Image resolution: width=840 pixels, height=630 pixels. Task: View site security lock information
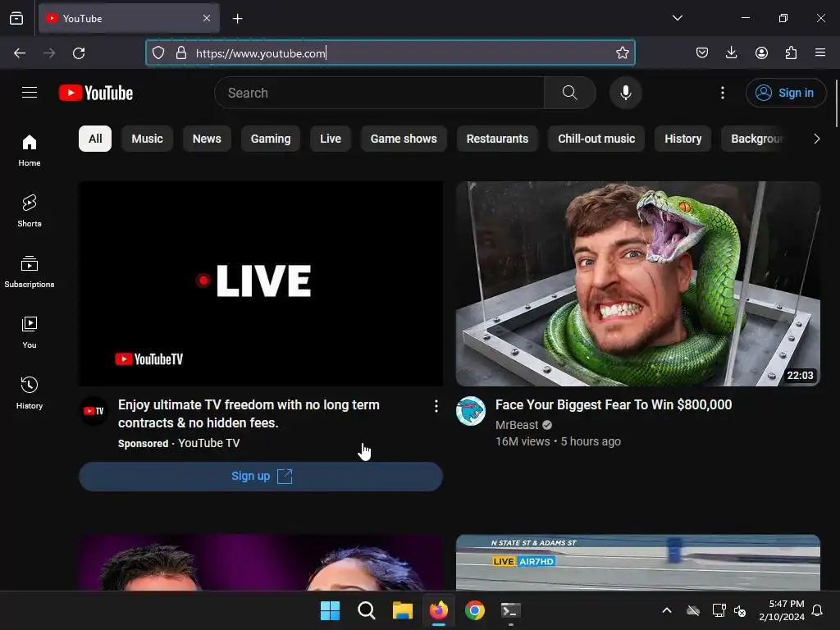(181, 53)
